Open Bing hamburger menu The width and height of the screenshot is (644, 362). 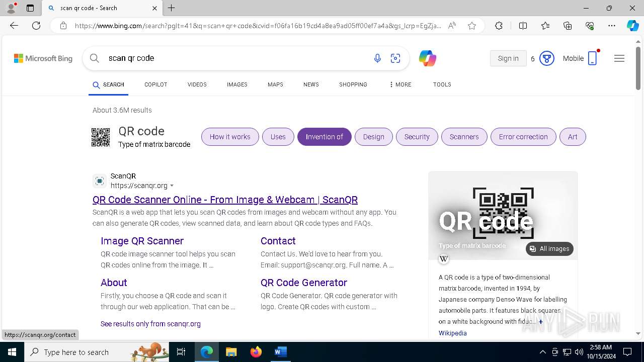point(619,58)
